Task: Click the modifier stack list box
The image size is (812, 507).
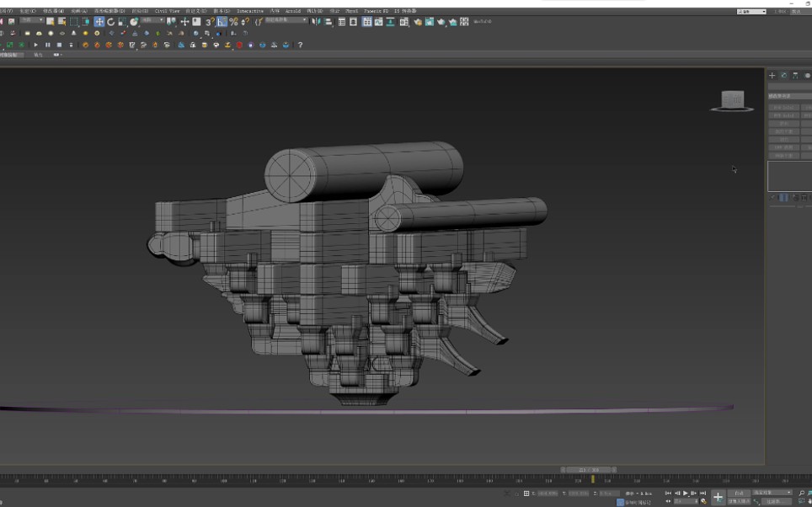Action: point(789,176)
